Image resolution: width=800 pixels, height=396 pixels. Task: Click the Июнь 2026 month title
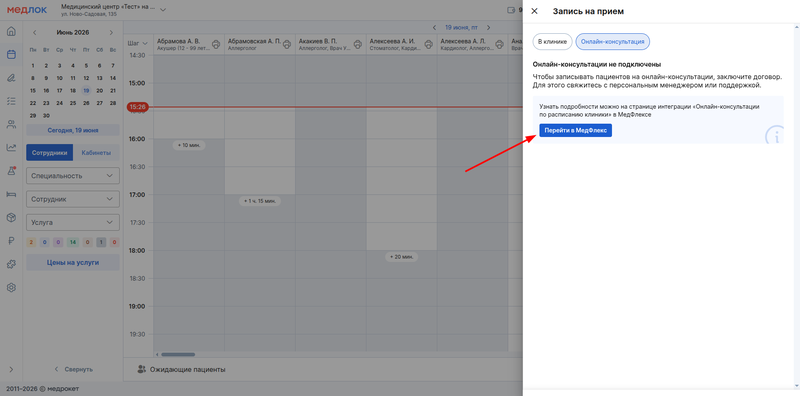pyautogui.click(x=73, y=32)
